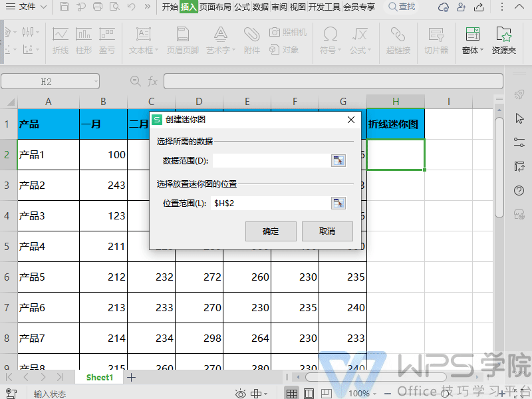The width and height of the screenshot is (532, 399).
Task: Click the Print icon in quick toolbar
Action: pos(98,7)
